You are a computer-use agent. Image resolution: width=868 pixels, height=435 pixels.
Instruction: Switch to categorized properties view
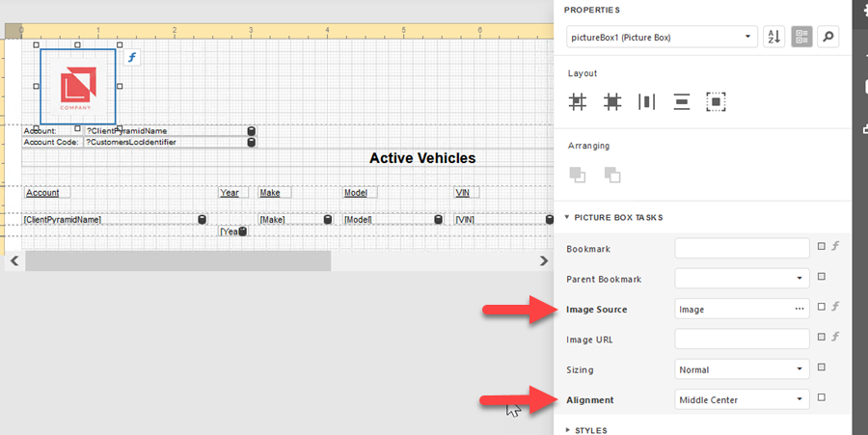coord(800,38)
